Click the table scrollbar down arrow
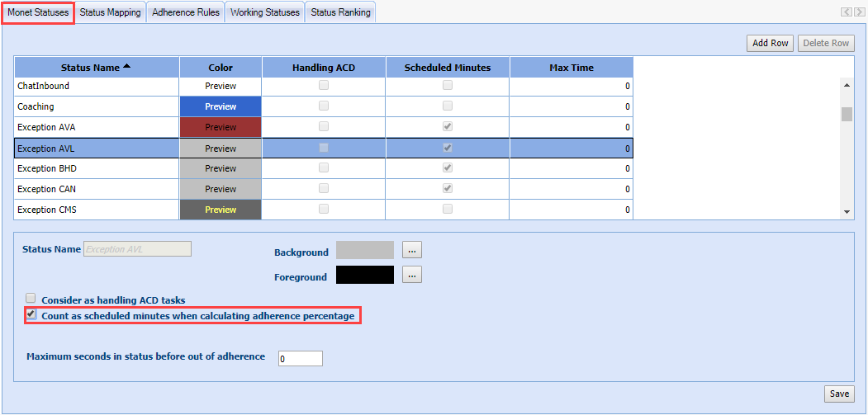 point(846,212)
